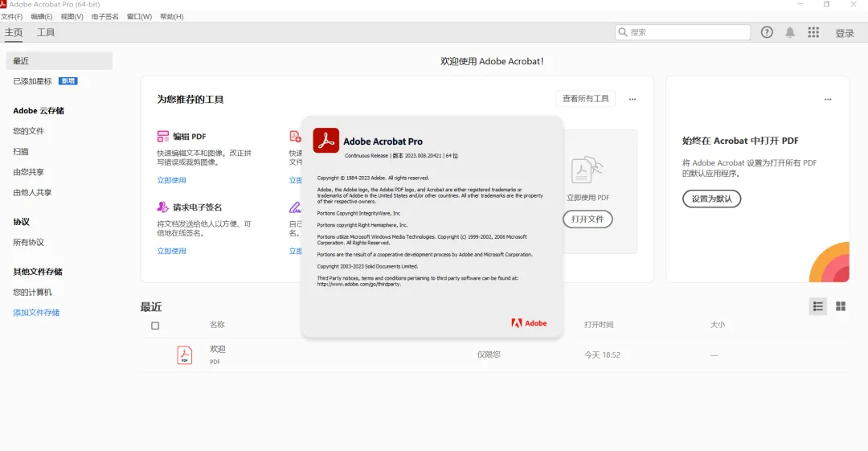Switch to the 主页 tab
868x451 pixels.
tap(14, 33)
